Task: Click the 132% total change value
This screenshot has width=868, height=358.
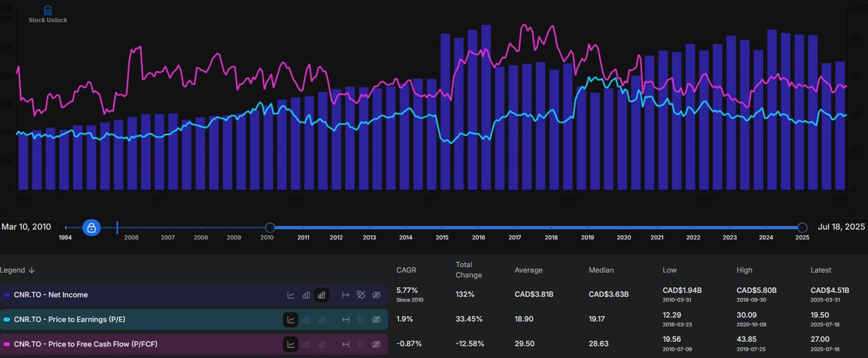Action: click(x=465, y=294)
